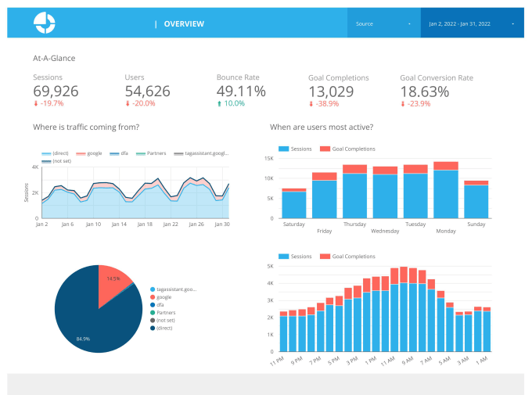Click the Monday bar in weekday chart
Screen dimensions: 532x395
(x=446, y=190)
